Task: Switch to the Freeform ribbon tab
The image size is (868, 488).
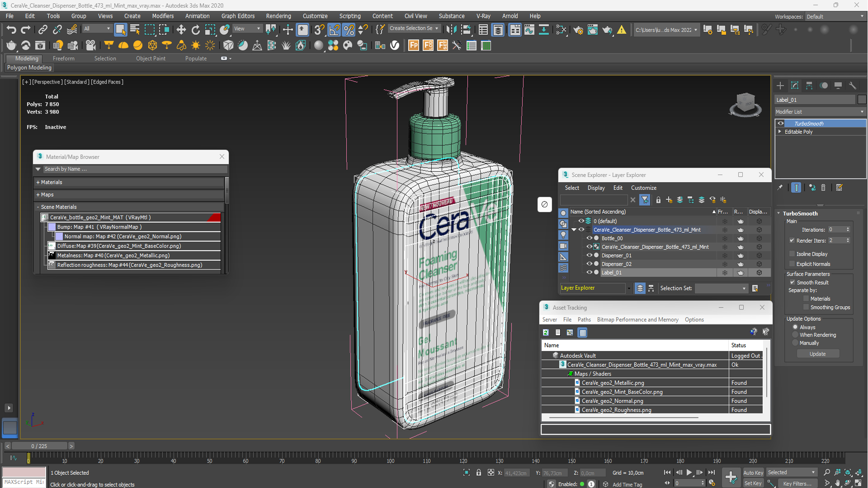Action: [63, 58]
